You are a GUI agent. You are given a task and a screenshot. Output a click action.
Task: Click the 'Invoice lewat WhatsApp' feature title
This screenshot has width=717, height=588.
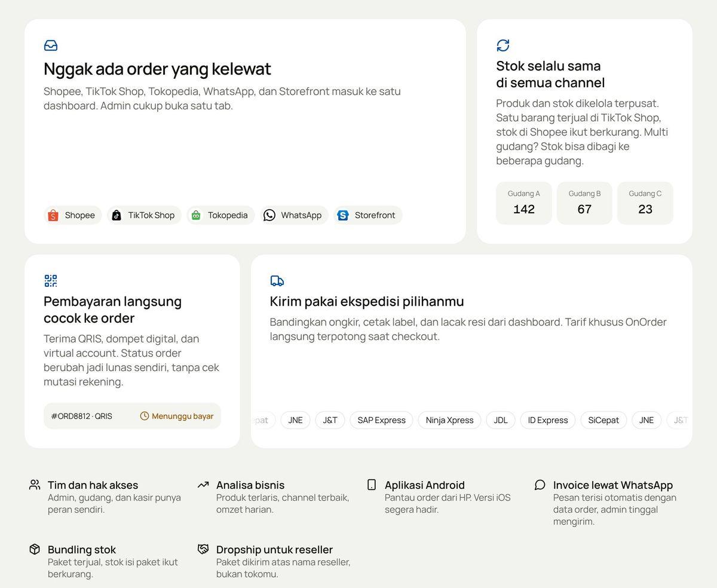(613, 485)
